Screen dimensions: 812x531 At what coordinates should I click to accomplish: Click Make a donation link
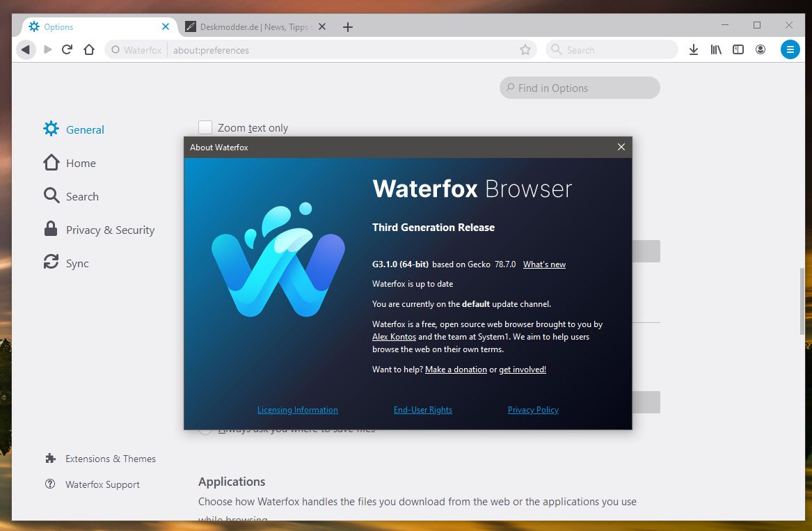pos(456,370)
